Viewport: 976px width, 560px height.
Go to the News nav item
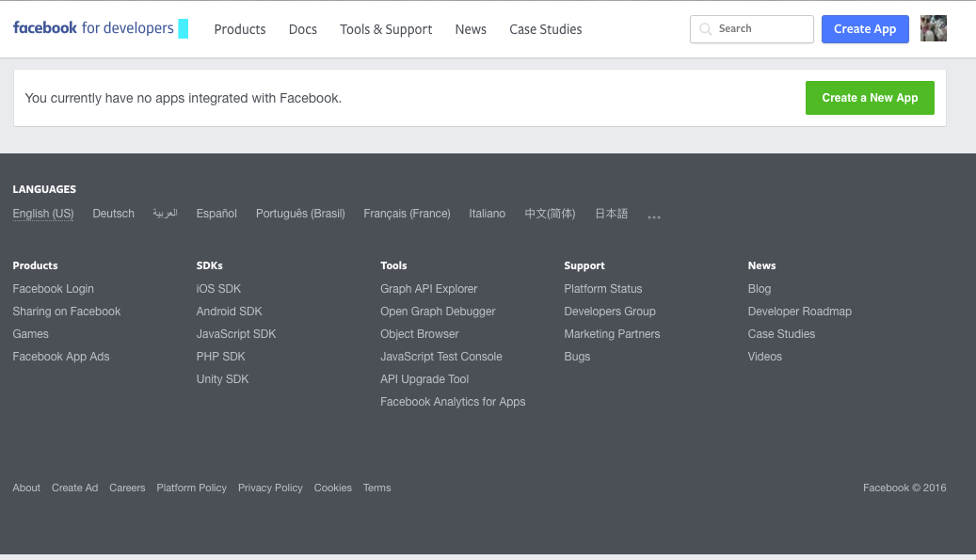tap(471, 29)
